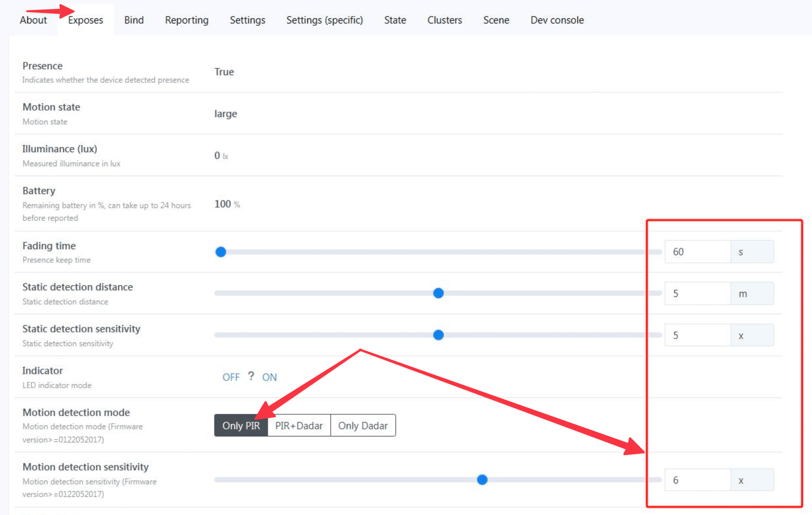Go to the Reporting tab
812x515 pixels.
click(186, 20)
